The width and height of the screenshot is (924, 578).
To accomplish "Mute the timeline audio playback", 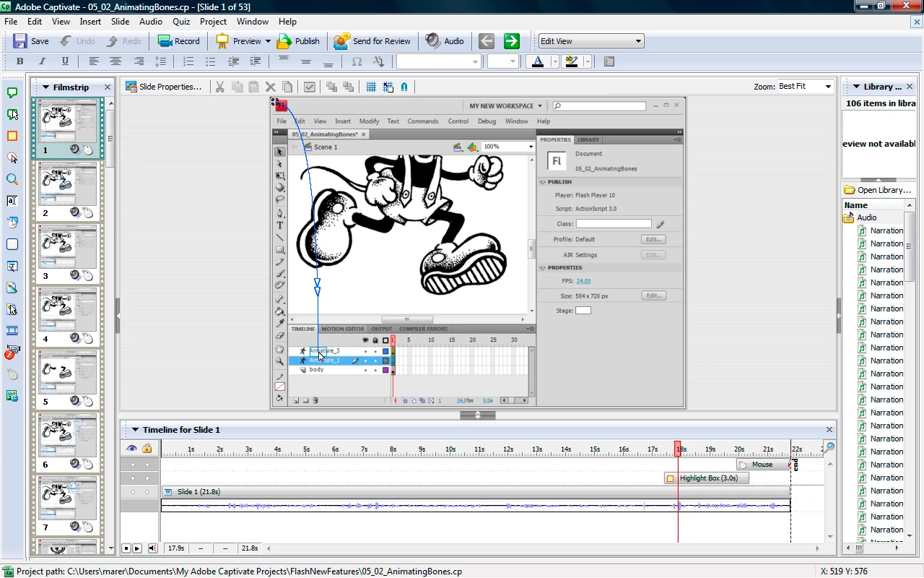I will [x=152, y=548].
